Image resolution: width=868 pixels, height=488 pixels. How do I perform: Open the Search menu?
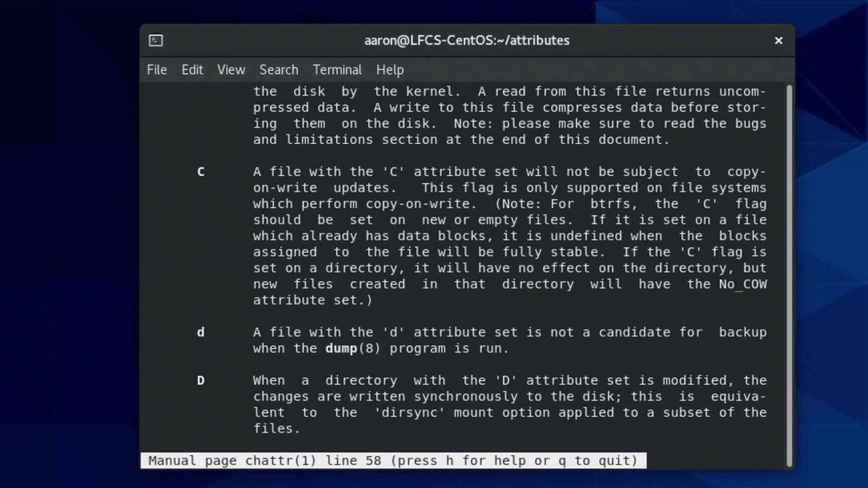[x=278, y=70]
